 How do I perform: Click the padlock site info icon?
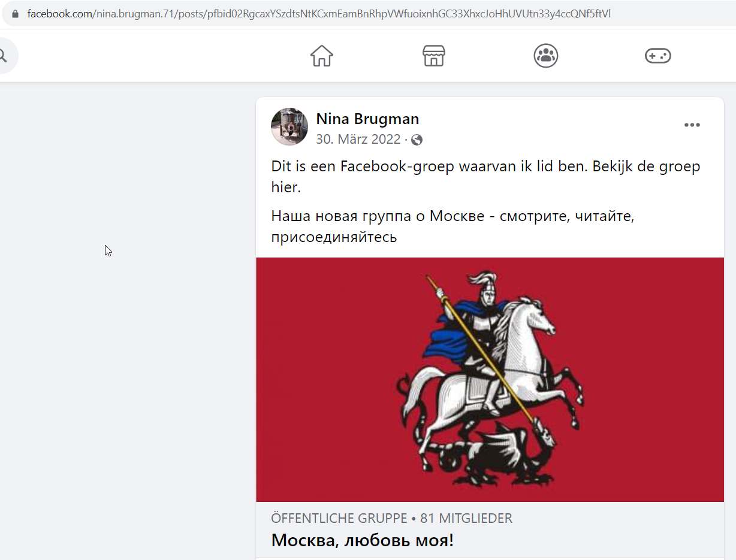[16, 14]
